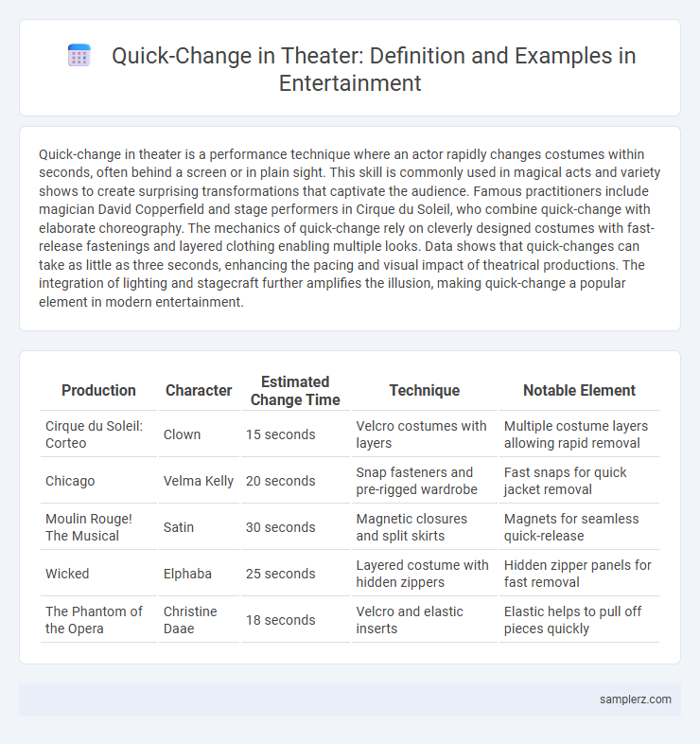
Task: Click the 'Elphaba' character cell
Action: [199, 574]
